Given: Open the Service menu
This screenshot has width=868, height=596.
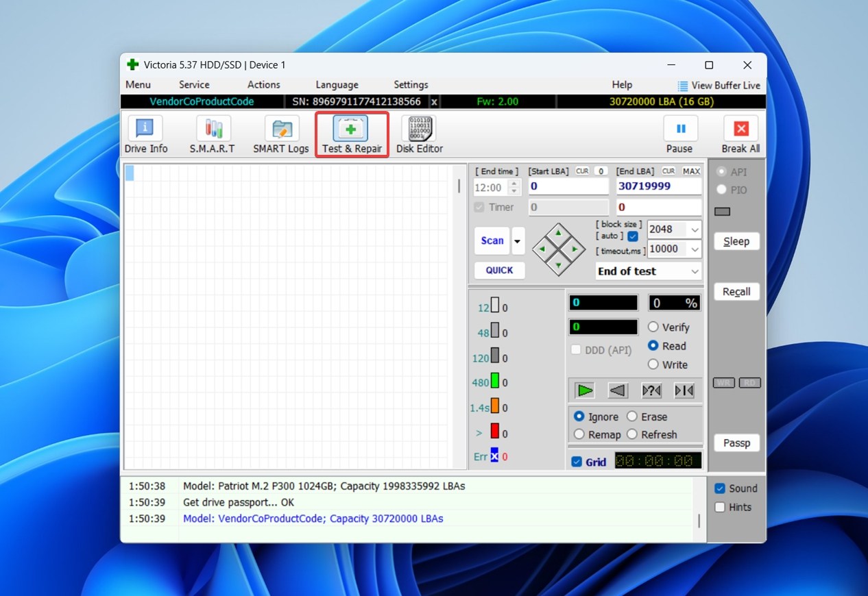Looking at the screenshot, I should point(194,85).
